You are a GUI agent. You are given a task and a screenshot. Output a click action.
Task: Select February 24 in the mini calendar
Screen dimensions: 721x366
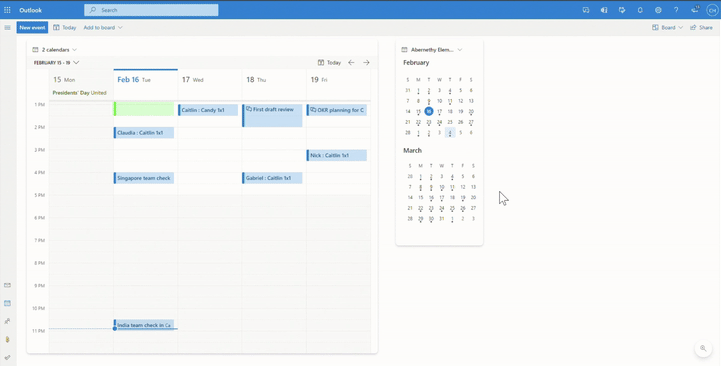440,122
